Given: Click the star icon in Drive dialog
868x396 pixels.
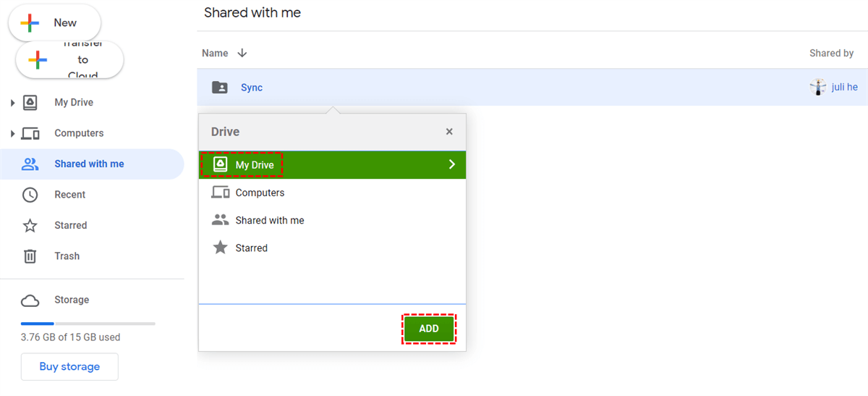Looking at the screenshot, I should [x=220, y=248].
